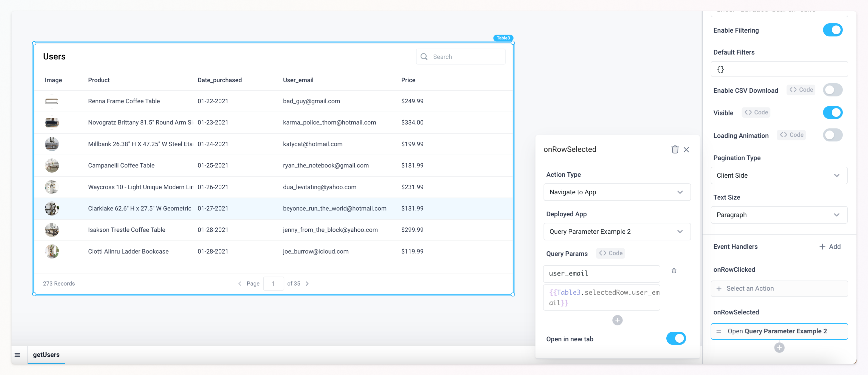Viewport: 868px width, 375px height.
Task: Enable CSV Download for the table
Action: tap(832, 90)
